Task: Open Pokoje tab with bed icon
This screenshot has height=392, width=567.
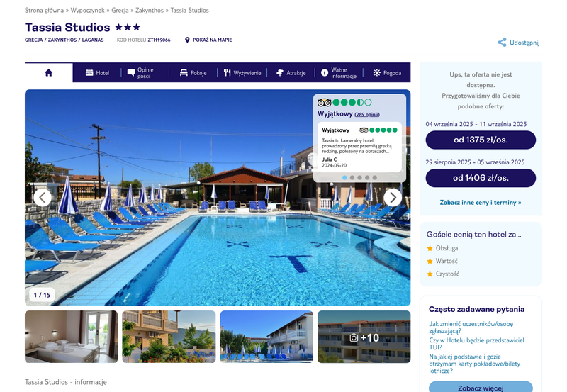Action: (x=193, y=73)
